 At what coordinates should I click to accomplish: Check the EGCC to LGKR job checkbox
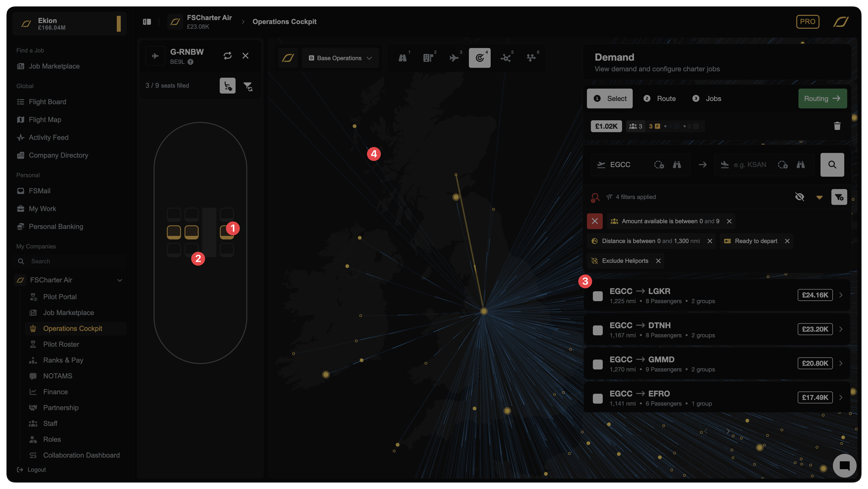598,296
